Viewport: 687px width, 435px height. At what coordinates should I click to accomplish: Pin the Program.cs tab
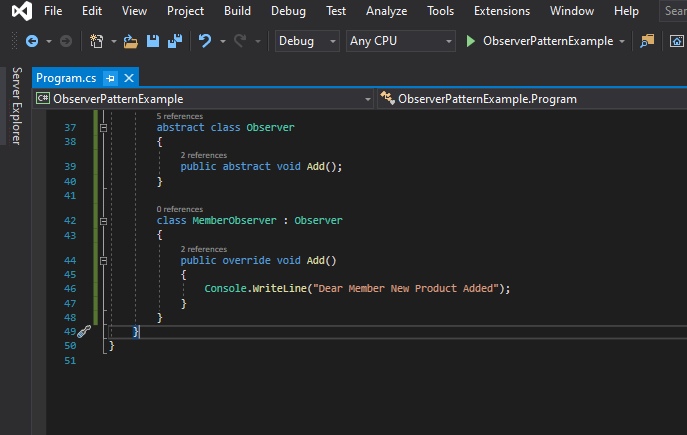click(110, 78)
